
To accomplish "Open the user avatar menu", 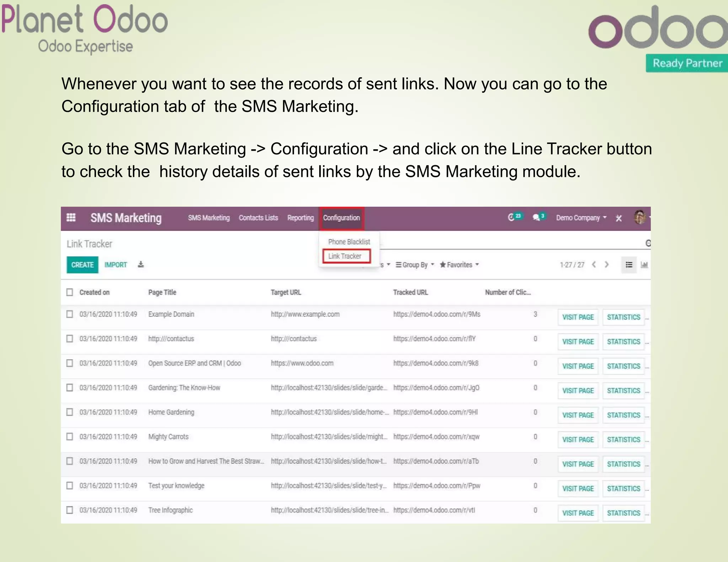I will [x=640, y=217].
